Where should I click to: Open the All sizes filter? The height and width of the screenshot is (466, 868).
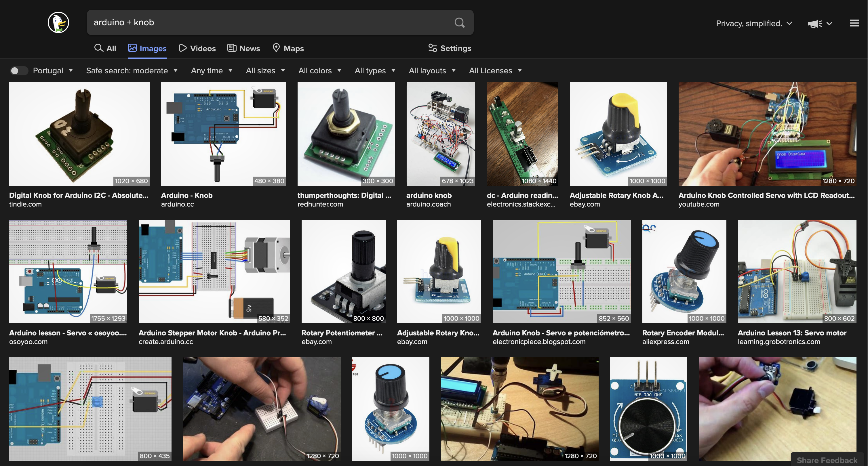point(266,71)
